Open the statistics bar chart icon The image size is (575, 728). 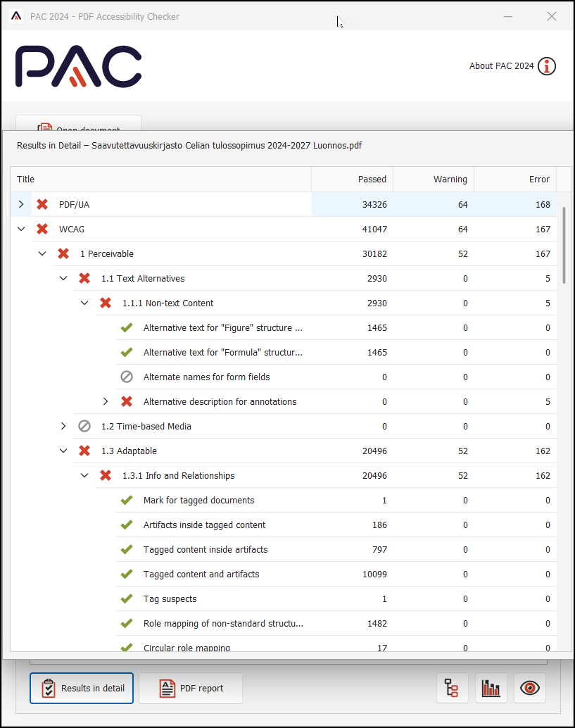491,689
